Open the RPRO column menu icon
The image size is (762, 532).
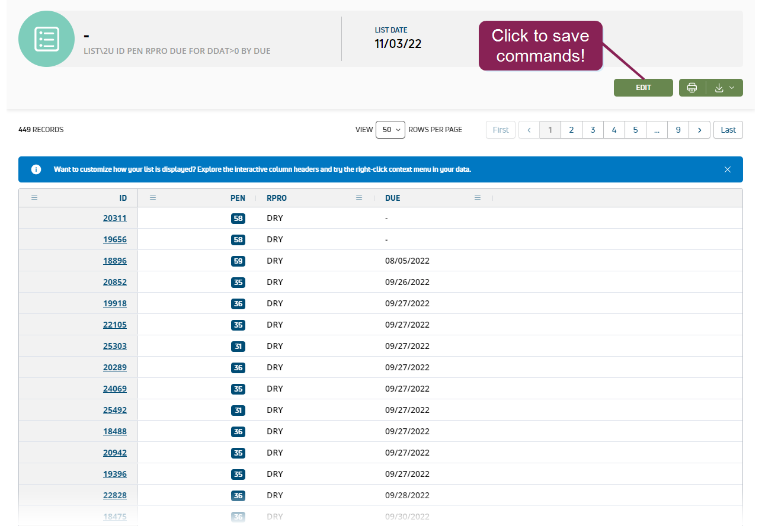tap(359, 198)
